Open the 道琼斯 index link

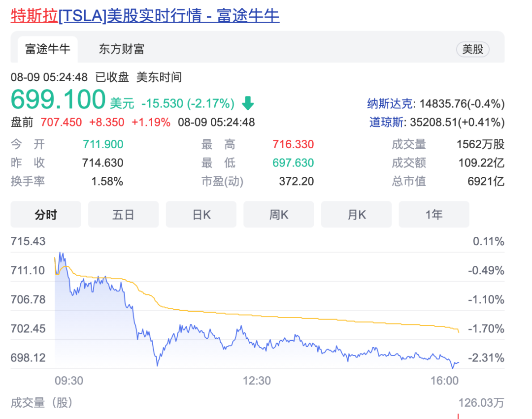click(387, 123)
